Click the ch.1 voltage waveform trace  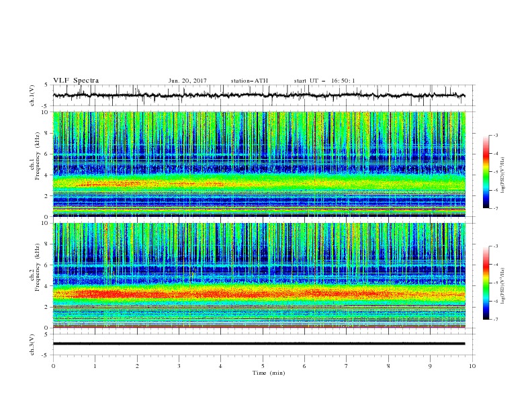pyautogui.click(x=259, y=95)
